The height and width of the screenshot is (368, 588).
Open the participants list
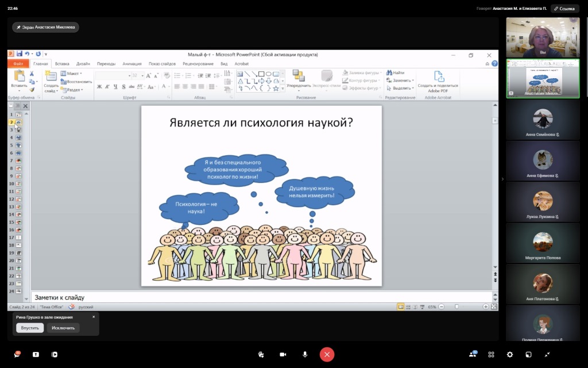click(x=473, y=354)
